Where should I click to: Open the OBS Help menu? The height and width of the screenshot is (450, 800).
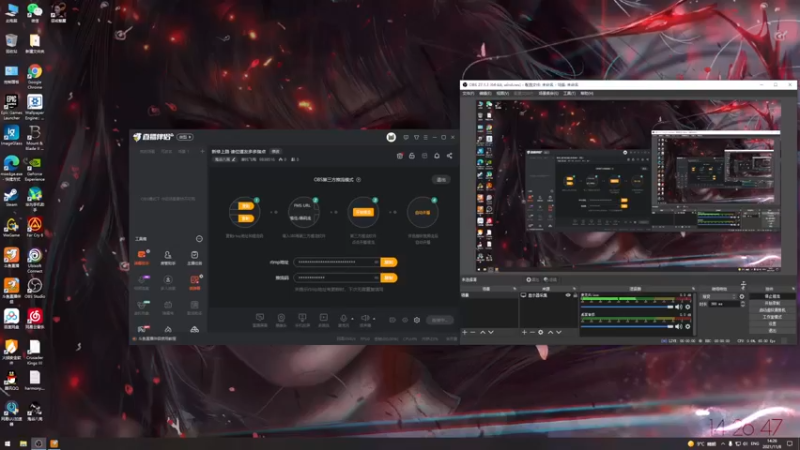[587, 93]
